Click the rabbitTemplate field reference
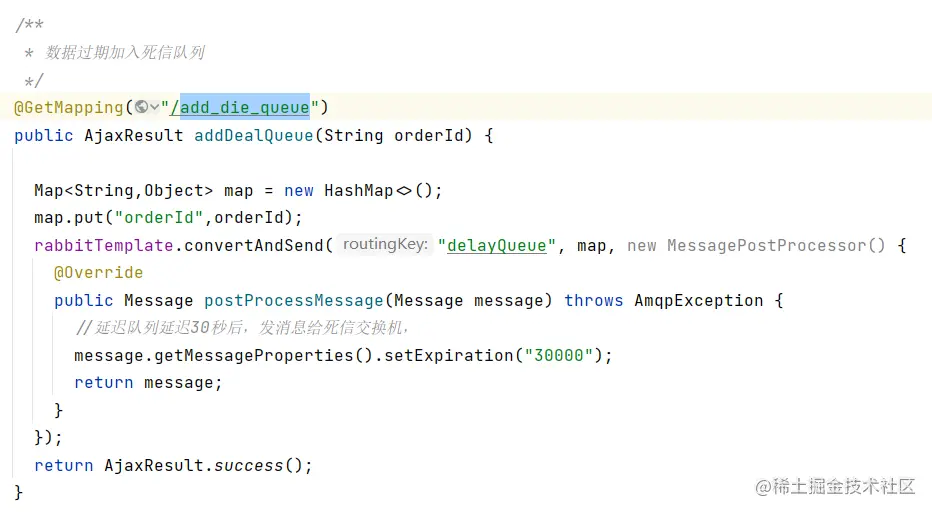Image resolution: width=932 pixels, height=513 pixels. click(x=103, y=246)
